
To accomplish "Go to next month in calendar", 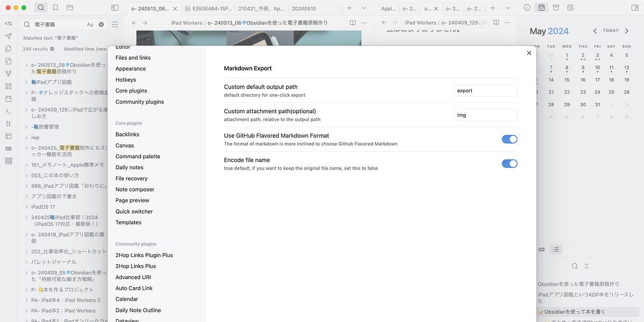I will point(627,31).
